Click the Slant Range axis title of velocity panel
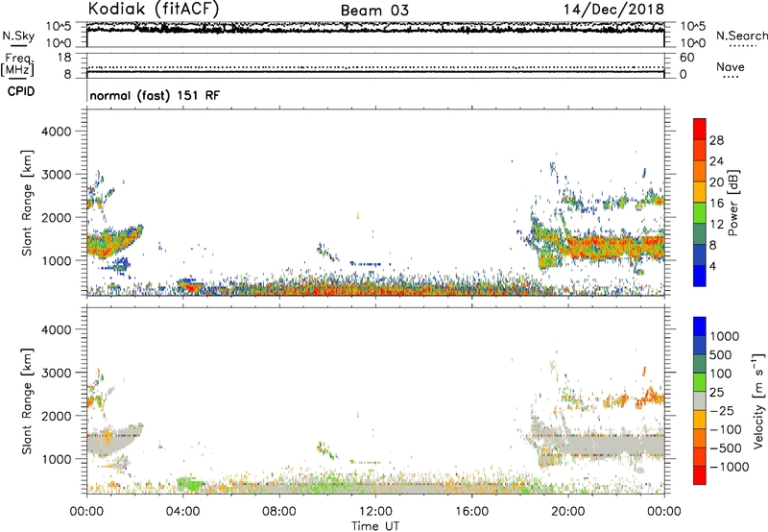The image size is (768, 532). pos(27,400)
